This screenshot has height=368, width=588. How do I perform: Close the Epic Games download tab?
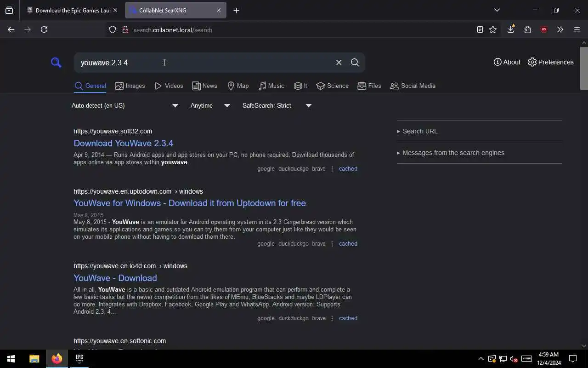[x=115, y=10]
